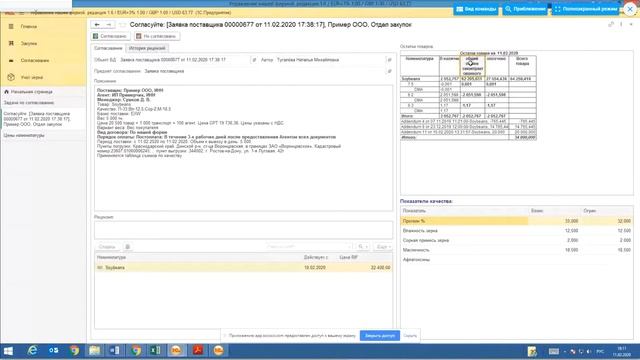
Task: Click the Soybeans row in the stock balance table
Action: click(468, 78)
